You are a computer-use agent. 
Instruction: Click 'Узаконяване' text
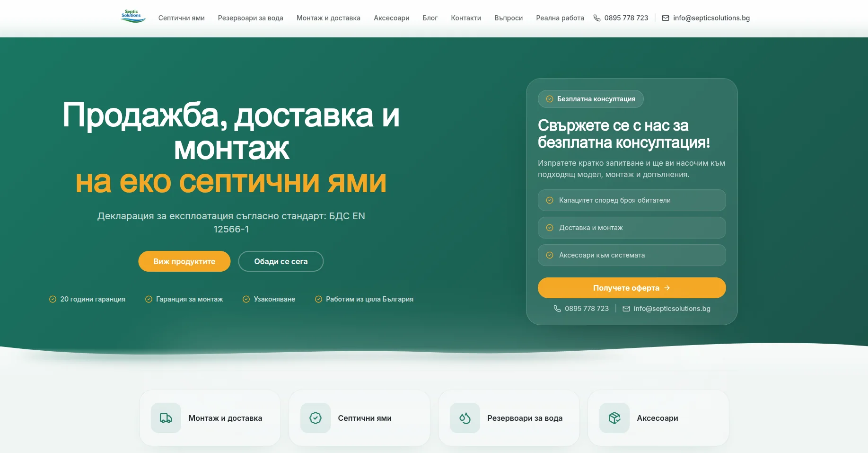(274, 299)
